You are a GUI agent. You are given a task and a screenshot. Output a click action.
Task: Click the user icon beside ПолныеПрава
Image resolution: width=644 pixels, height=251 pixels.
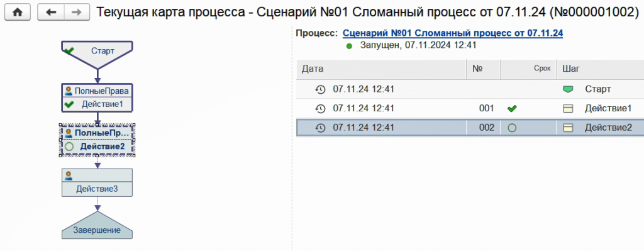69,91
